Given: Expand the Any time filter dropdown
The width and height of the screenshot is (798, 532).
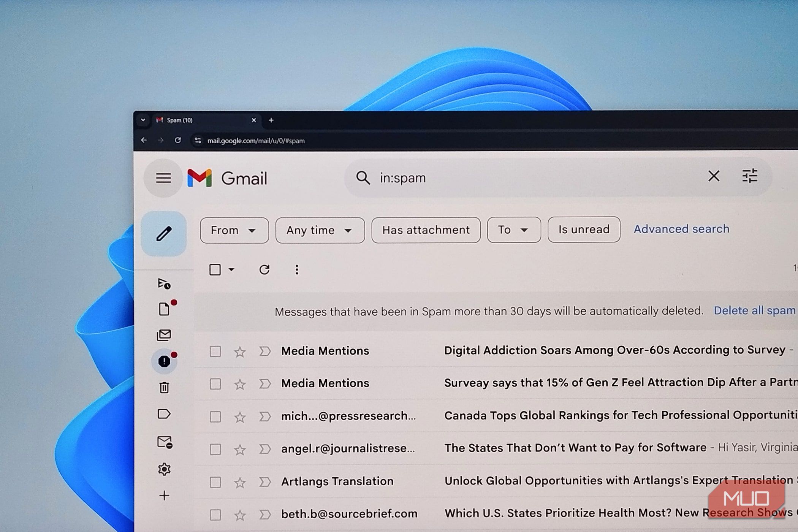Looking at the screenshot, I should (320, 230).
